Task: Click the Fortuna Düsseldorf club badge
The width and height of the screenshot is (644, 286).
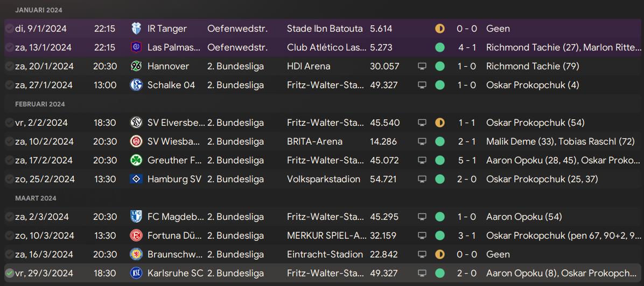Action: tap(136, 235)
